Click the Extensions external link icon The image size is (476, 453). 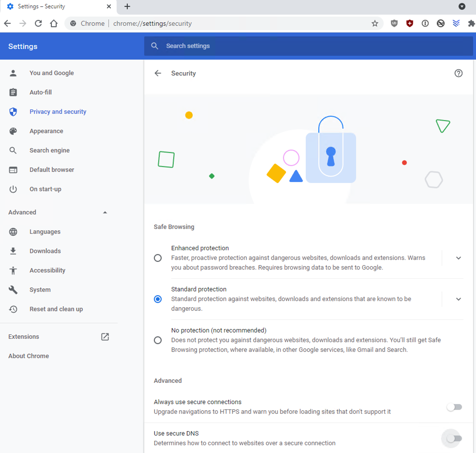pyautogui.click(x=105, y=337)
